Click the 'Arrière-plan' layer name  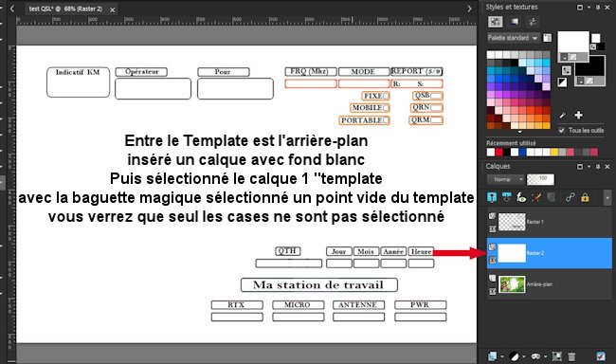539,284
